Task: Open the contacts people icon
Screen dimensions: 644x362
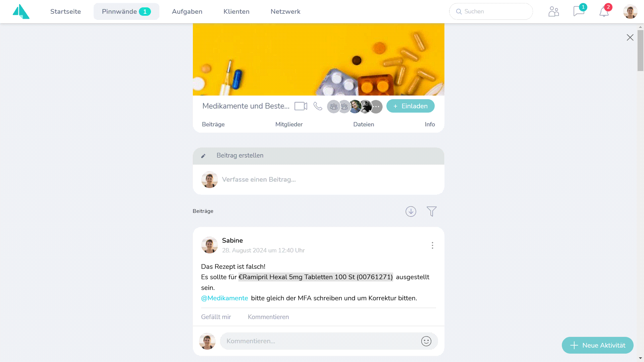Action: coord(554,11)
